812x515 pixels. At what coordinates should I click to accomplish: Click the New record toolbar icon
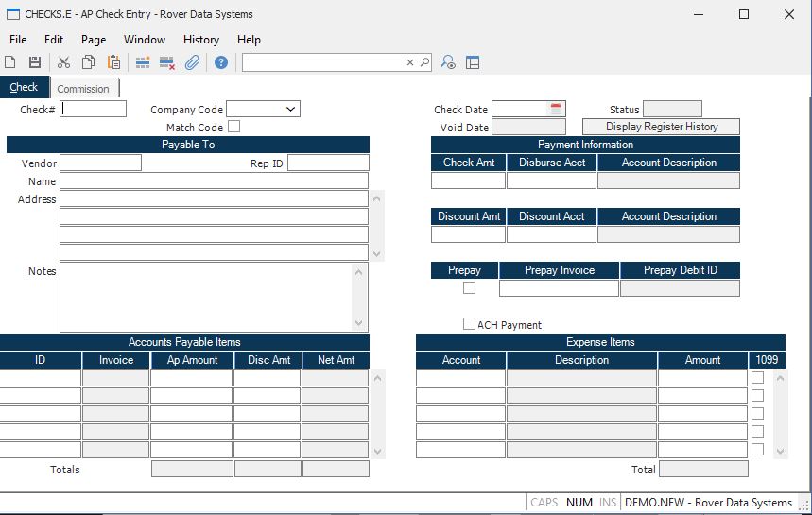click(x=10, y=62)
